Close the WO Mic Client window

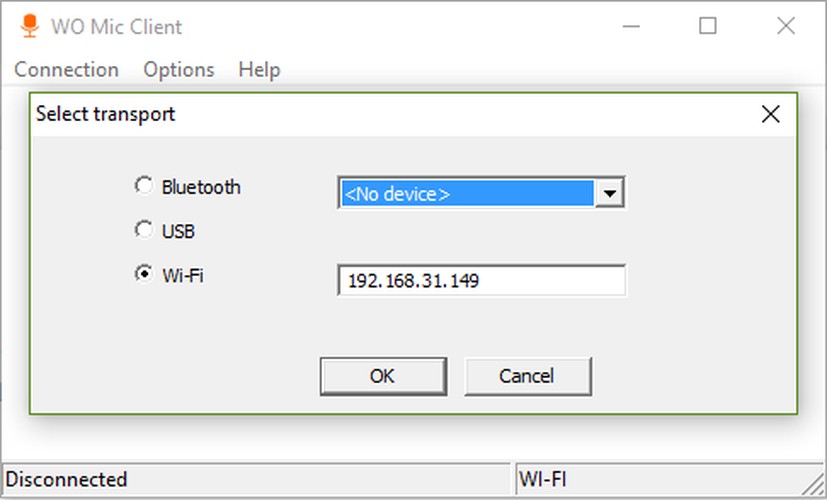point(786,26)
